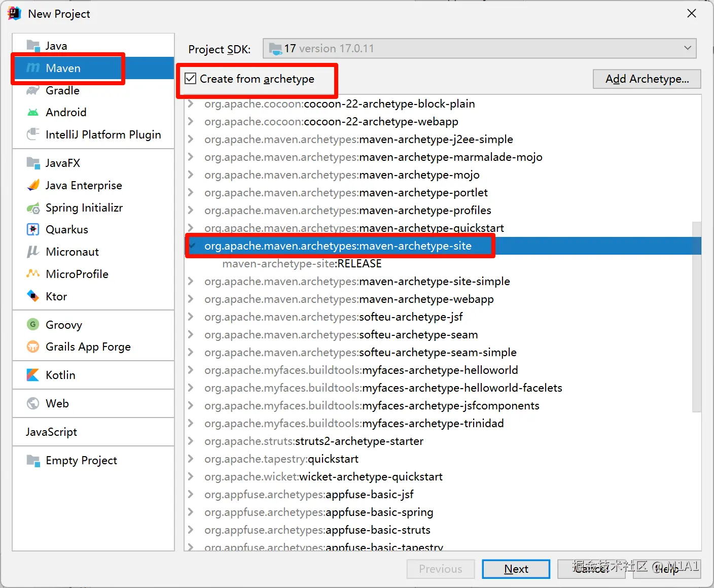Click the JavaFX folder icon

33,163
